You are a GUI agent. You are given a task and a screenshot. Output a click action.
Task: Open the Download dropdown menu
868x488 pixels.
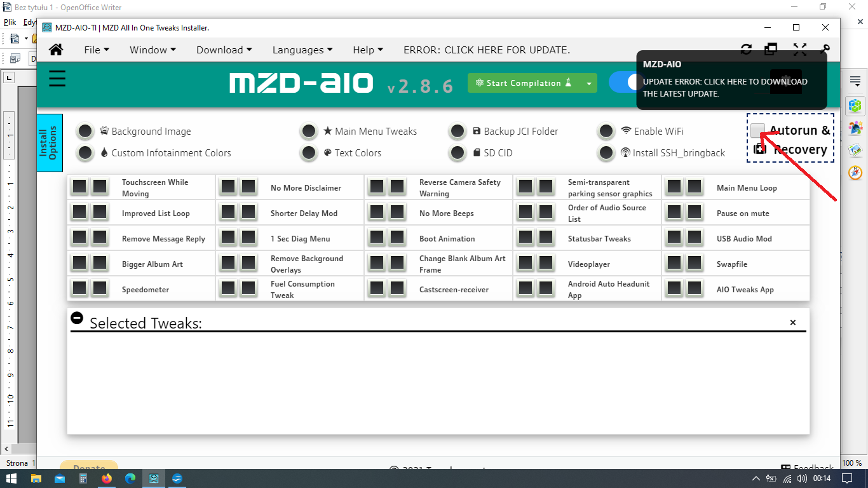tap(224, 50)
